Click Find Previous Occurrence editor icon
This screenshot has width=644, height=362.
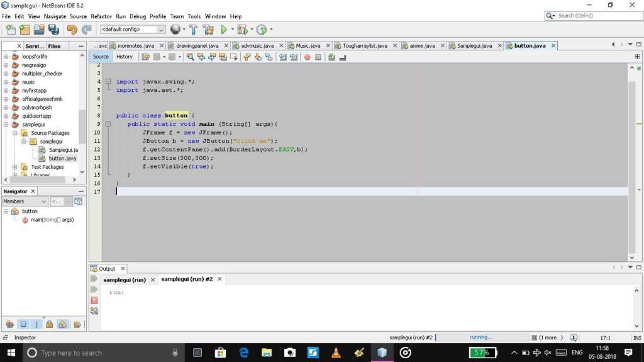coord(201,57)
